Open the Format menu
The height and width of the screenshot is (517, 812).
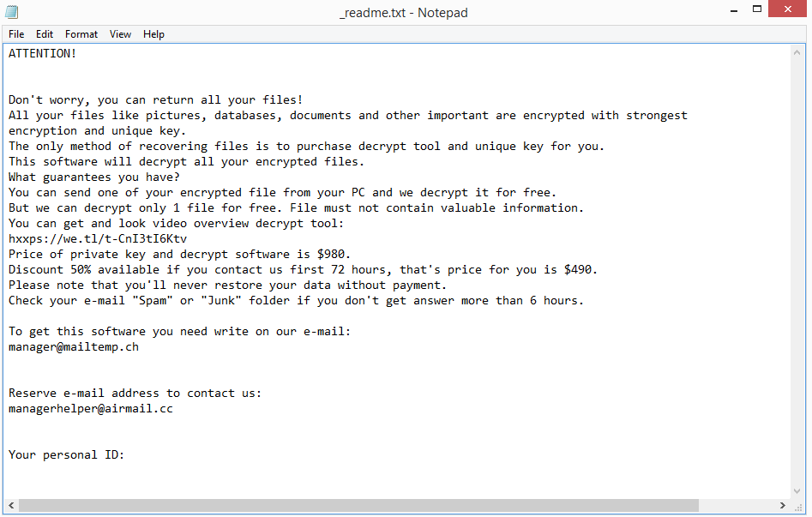(81, 34)
